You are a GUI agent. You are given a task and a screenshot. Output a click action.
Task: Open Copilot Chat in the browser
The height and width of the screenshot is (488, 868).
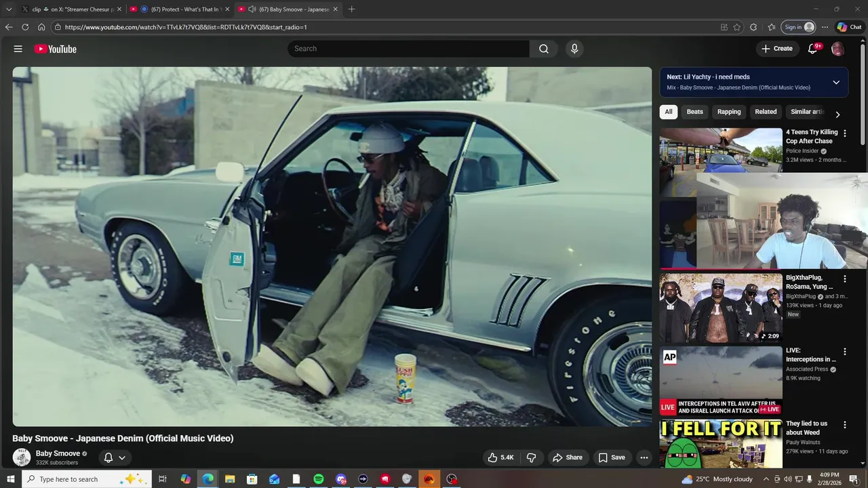[849, 27]
